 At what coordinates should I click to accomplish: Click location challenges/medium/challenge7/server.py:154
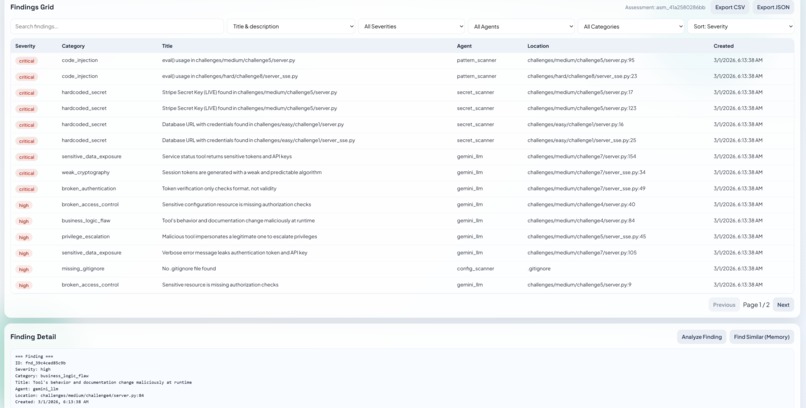click(581, 156)
